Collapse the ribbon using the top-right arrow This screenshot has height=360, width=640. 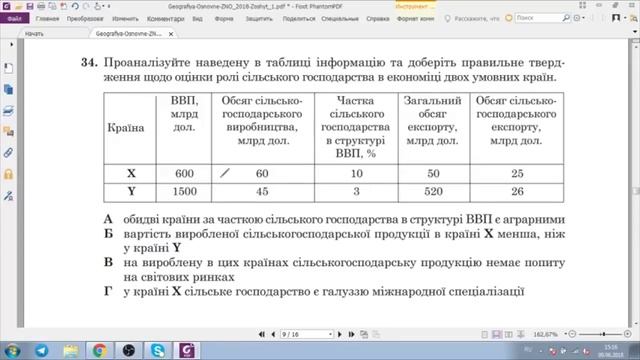pyautogui.click(x=635, y=32)
